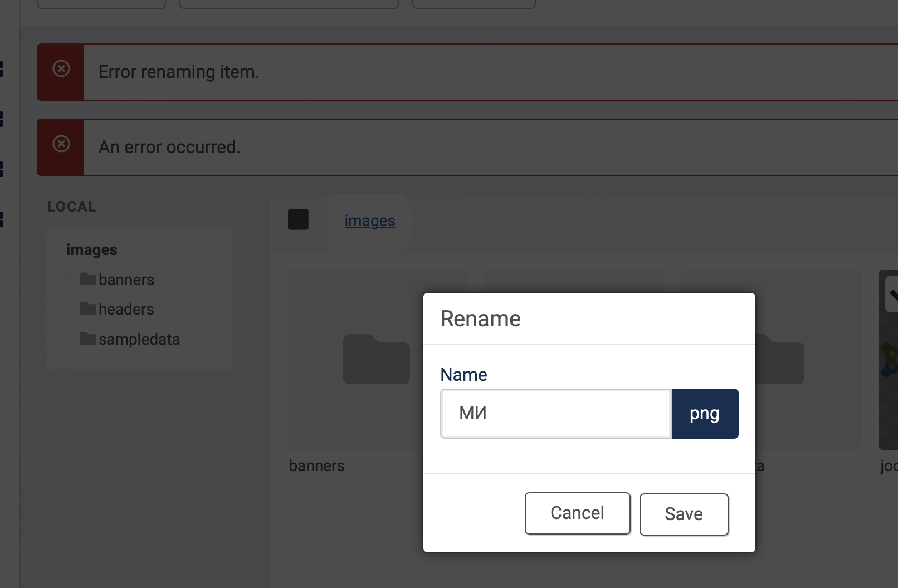
Task: Click the banners label under the folder
Action: 316,465
